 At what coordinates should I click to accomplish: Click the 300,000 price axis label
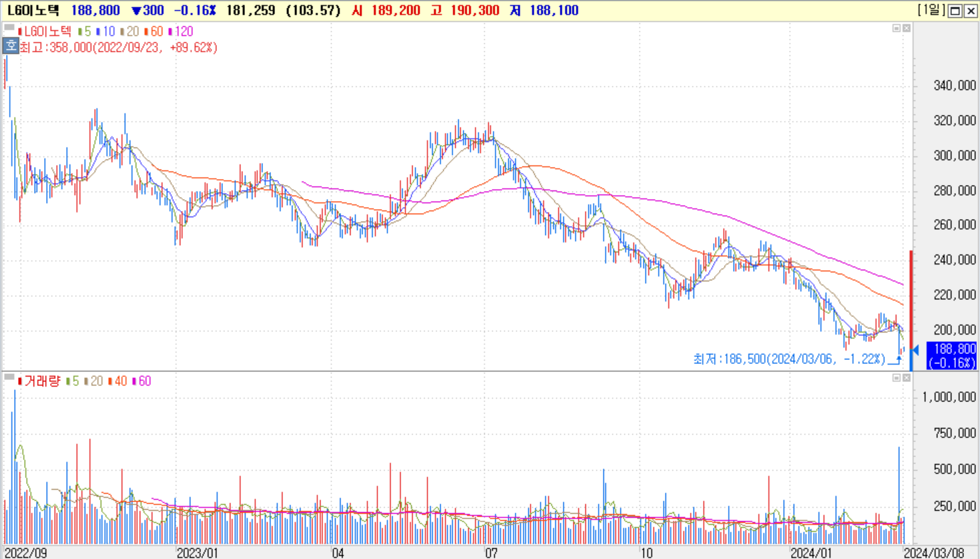(x=955, y=156)
